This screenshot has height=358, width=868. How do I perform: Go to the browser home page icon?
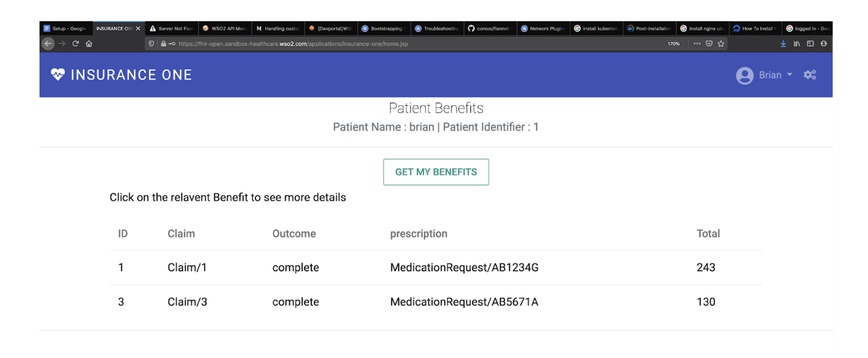(89, 44)
